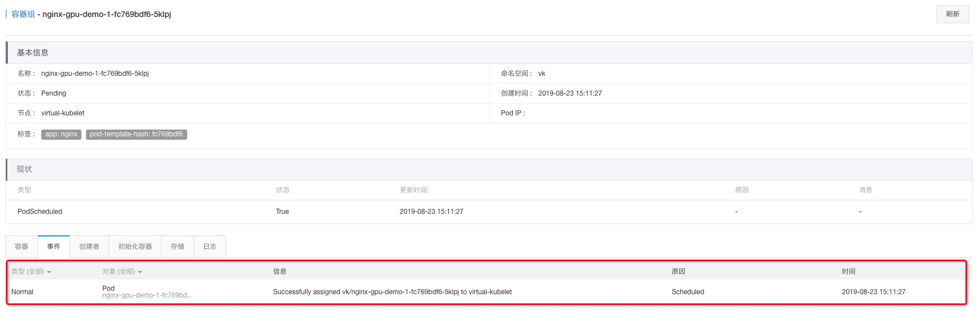This screenshot has width=980, height=327.
Task: View the 日志 tab
Action: (x=210, y=247)
